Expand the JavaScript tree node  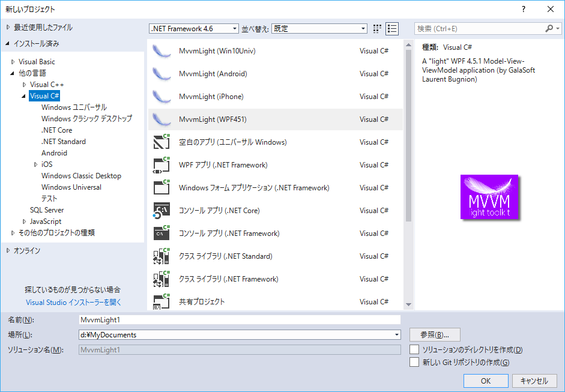pyautogui.click(x=25, y=222)
